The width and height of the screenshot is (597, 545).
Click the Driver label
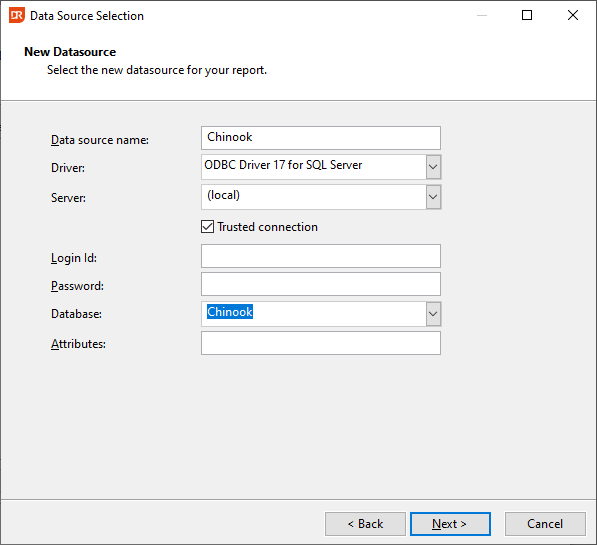coord(68,168)
